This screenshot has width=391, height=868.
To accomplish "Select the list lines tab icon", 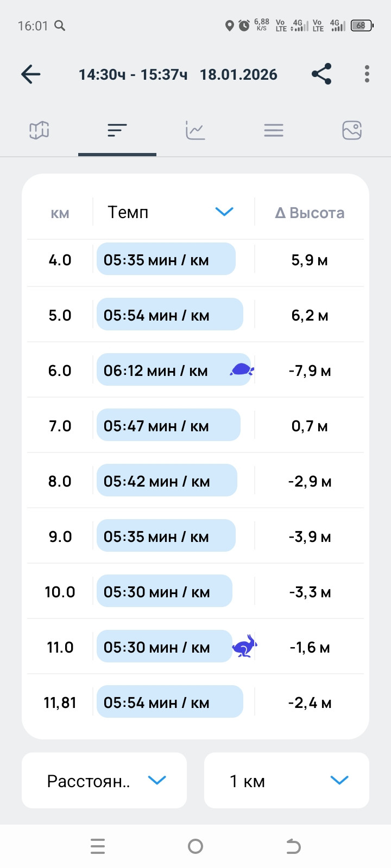I will (274, 130).
